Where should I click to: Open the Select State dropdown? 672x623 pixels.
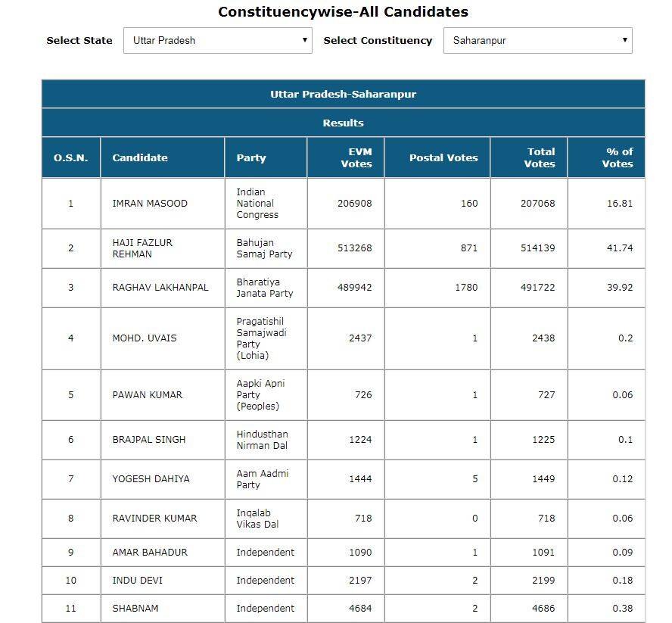click(217, 40)
